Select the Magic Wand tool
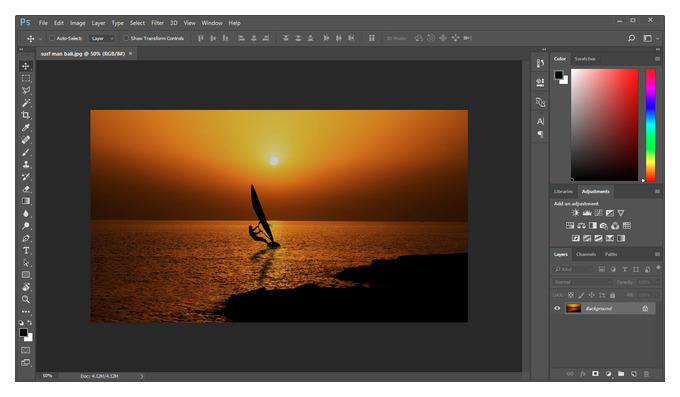 tap(26, 103)
